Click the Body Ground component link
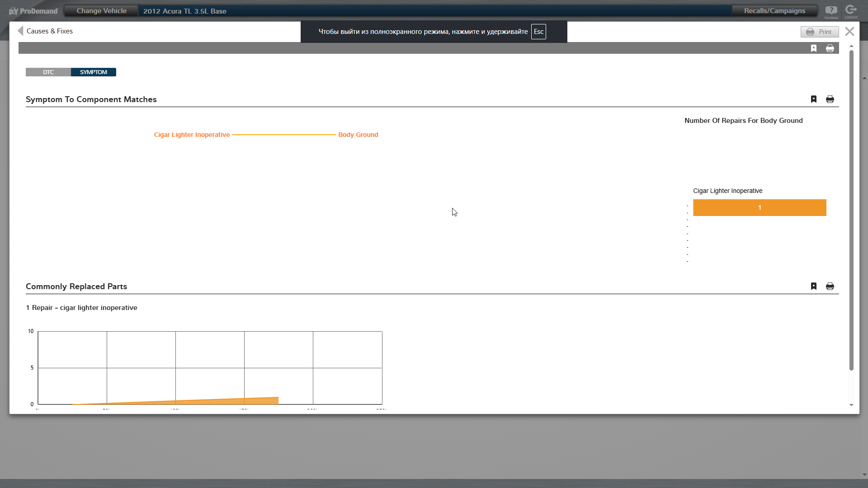The width and height of the screenshot is (868, 488). [358, 135]
